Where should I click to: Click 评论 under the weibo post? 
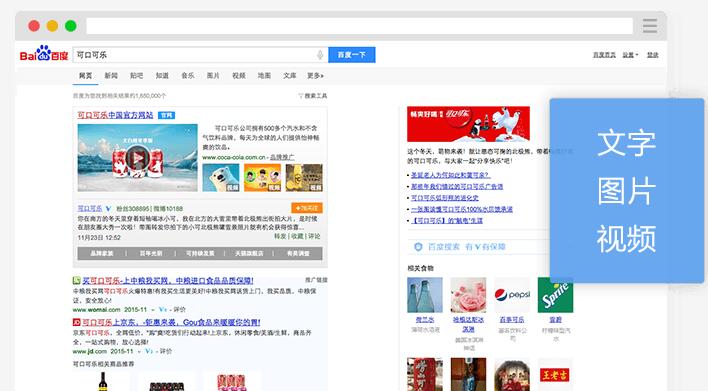[314, 236]
